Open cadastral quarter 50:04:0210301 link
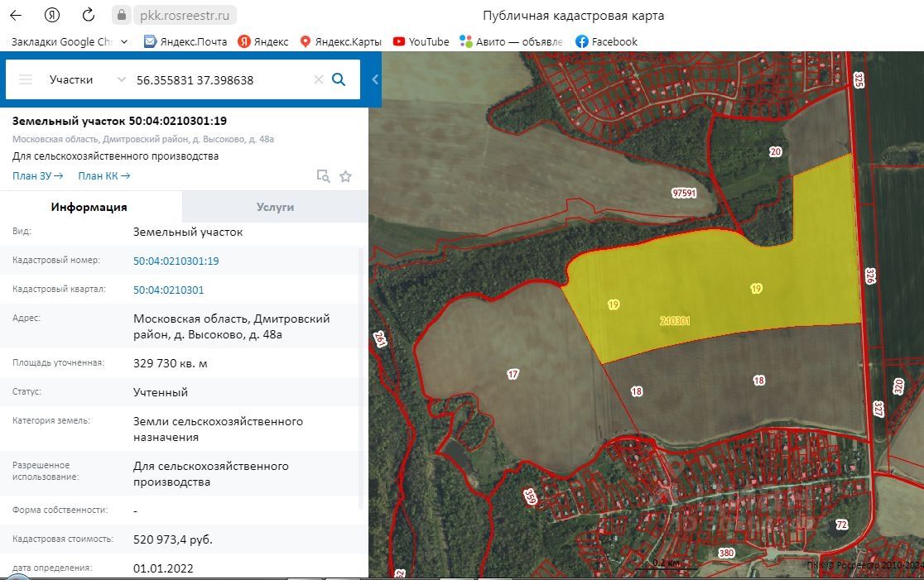 (x=169, y=290)
